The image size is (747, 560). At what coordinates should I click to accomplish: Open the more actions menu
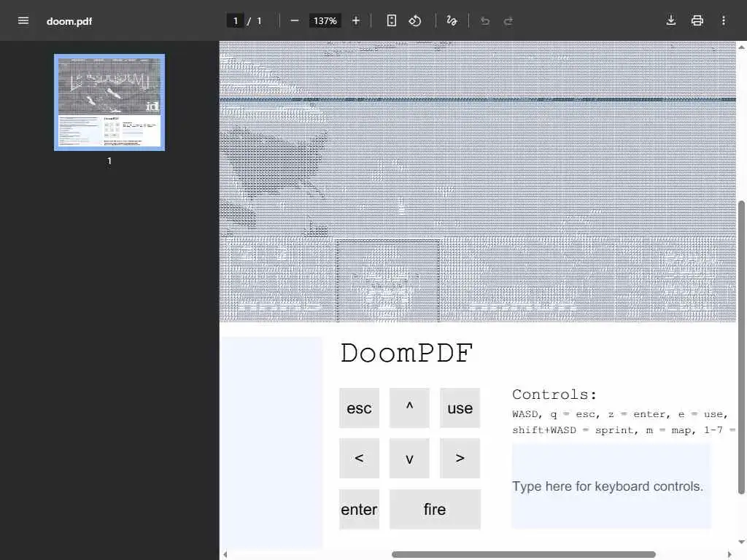click(x=723, y=20)
